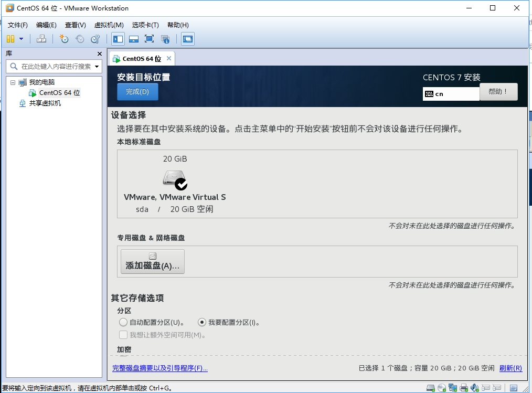Viewport: 532px width, 393px height.
Task: Click the VMware Workstation title bar icon
Action: (x=10, y=8)
